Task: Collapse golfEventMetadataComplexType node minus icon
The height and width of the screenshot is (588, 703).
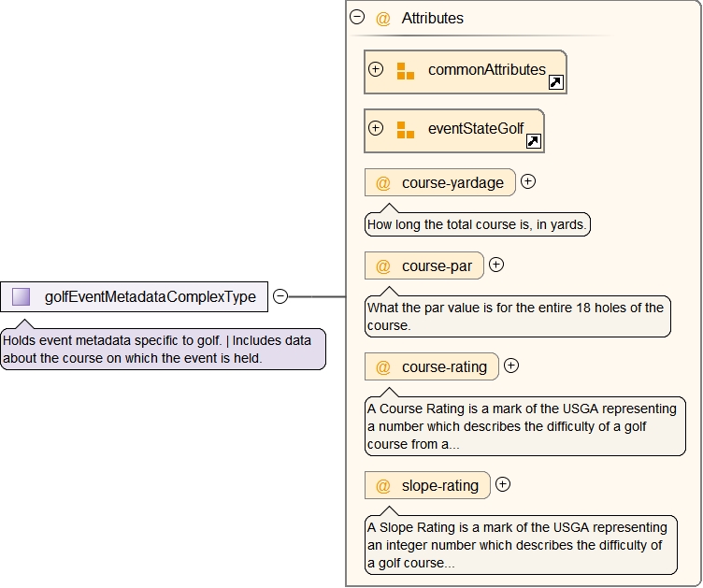Action: tap(280, 296)
